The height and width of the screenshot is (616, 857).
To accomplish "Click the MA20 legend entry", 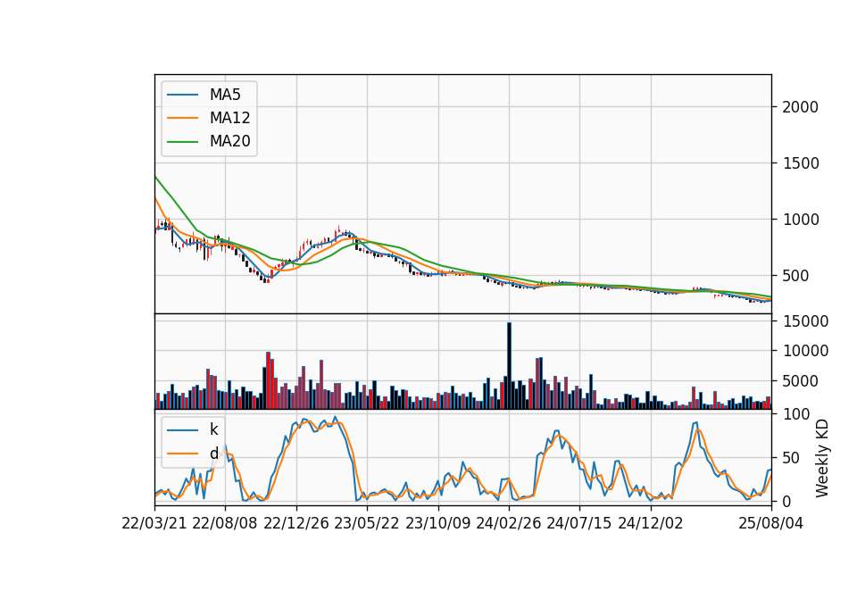I will pos(209,141).
